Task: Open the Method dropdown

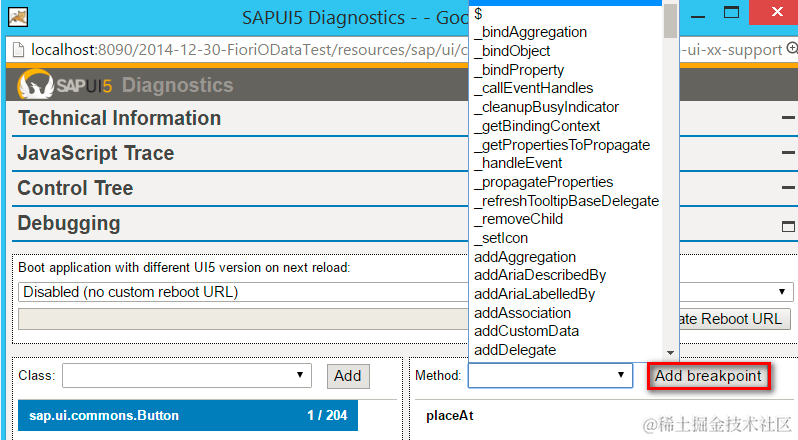Action: coord(550,375)
